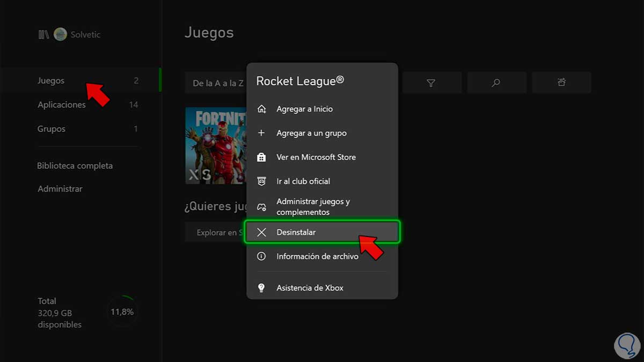Open the De la A a la Z sort dropdown

(216, 83)
